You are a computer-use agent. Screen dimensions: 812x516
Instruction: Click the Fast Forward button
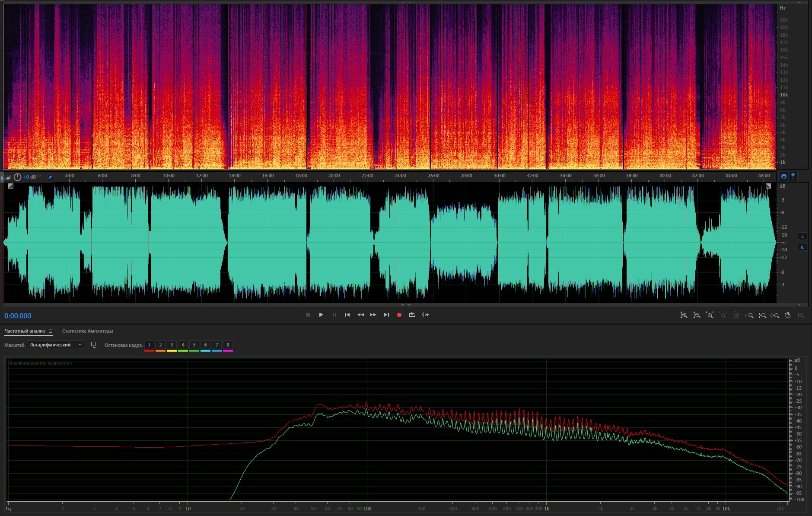pos(373,315)
